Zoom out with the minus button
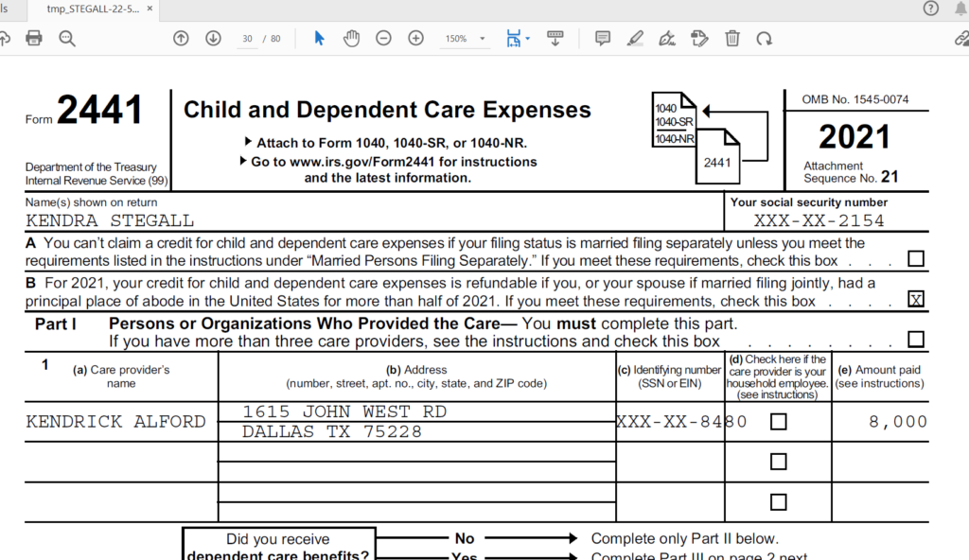 click(383, 39)
